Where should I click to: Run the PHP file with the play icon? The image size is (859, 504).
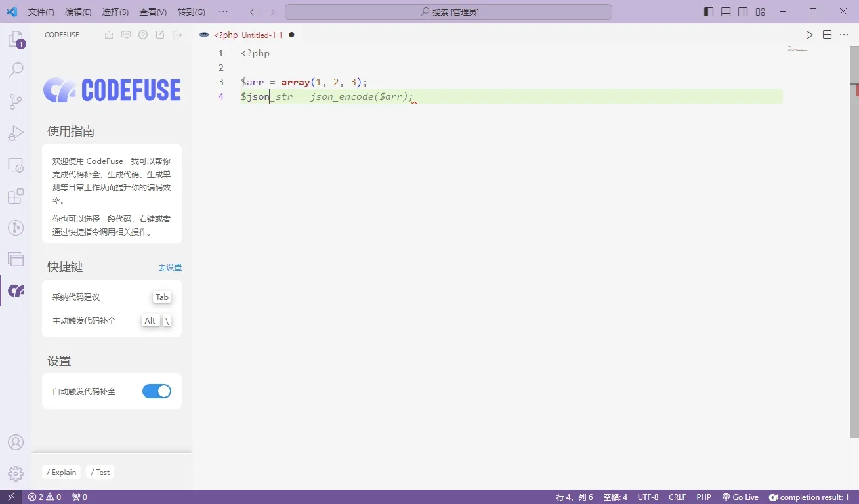[x=810, y=35]
